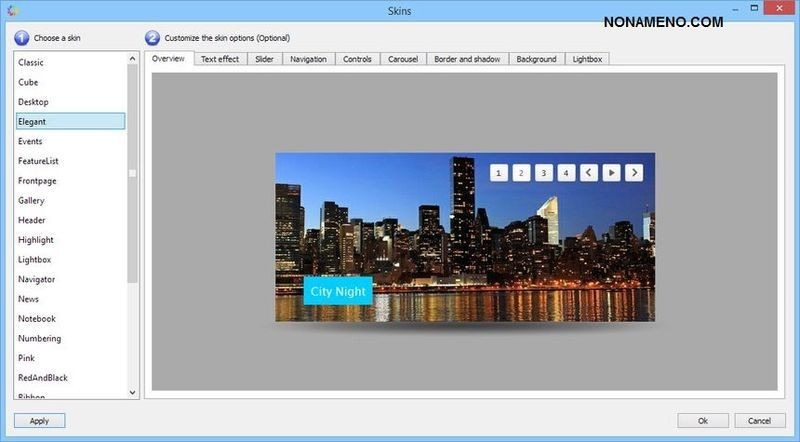Screen dimensions: 800x442
Task: Switch to the Navigation tab
Action: [x=308, y=59]
